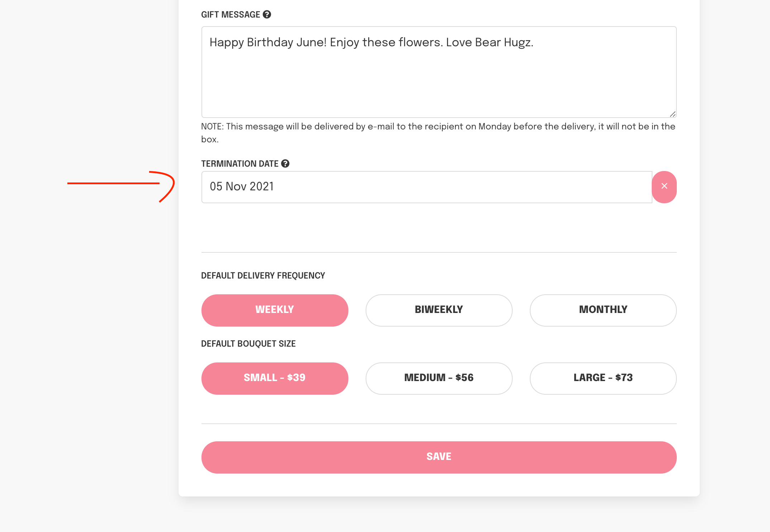Choose the Large - $73 bouquet size

pyautogui.click(x=603, y=378)
